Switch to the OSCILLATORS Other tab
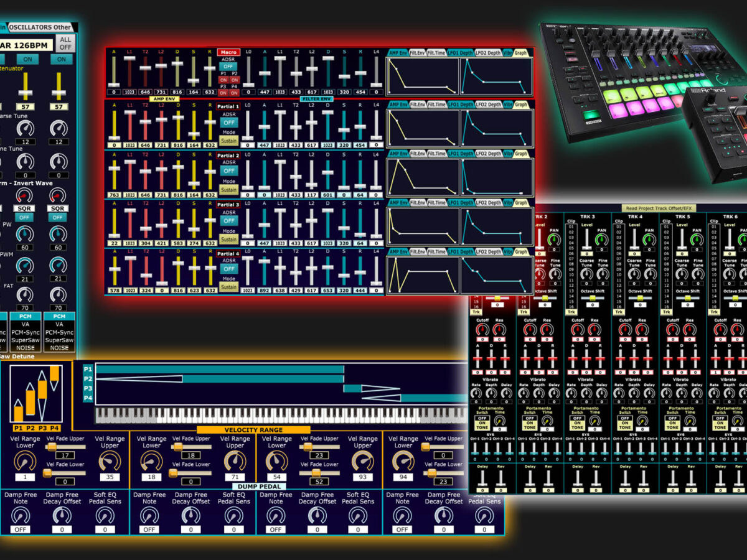The image size is (747, 560). [x=40, y=27]
